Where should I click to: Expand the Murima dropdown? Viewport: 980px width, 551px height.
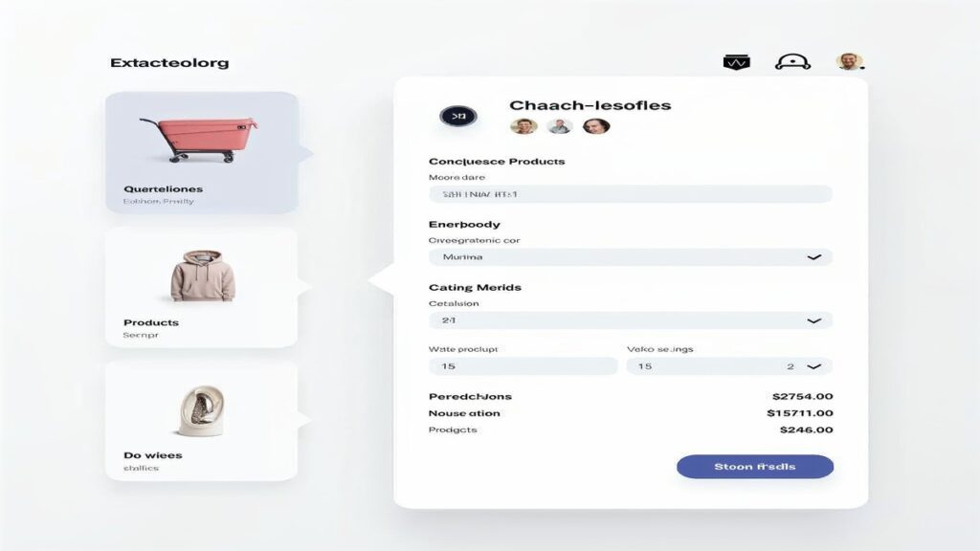click(x=630, y=256)
